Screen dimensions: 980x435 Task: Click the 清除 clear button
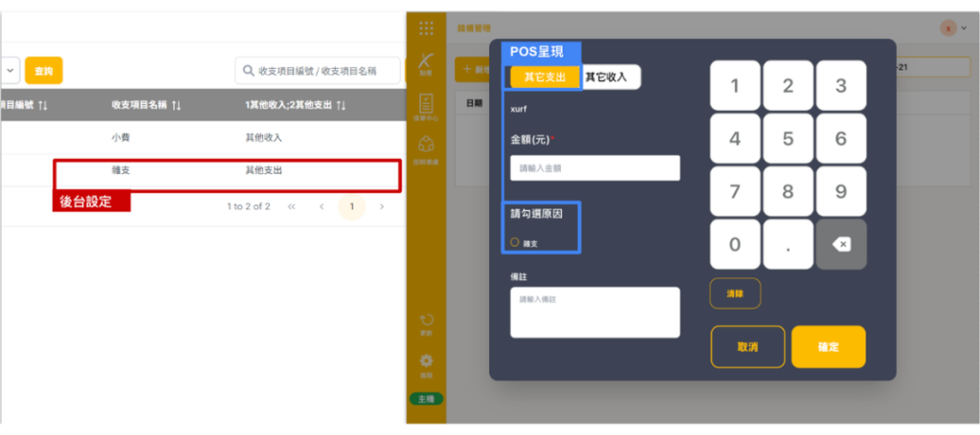click(x=735, y=294)
